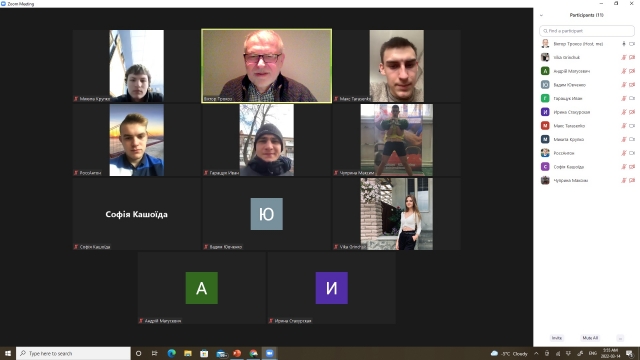Click the purple И avatar in participants list

coord(545,112)
